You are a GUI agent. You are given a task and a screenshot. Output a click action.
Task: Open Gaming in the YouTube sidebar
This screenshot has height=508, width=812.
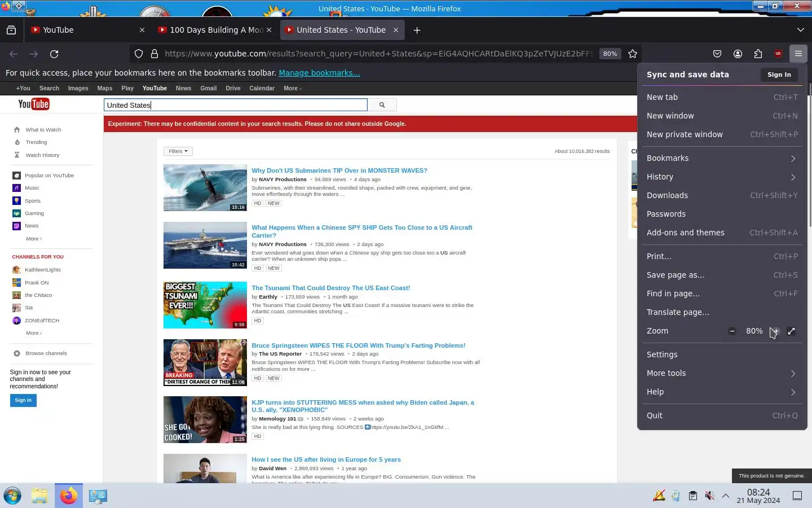34,213
